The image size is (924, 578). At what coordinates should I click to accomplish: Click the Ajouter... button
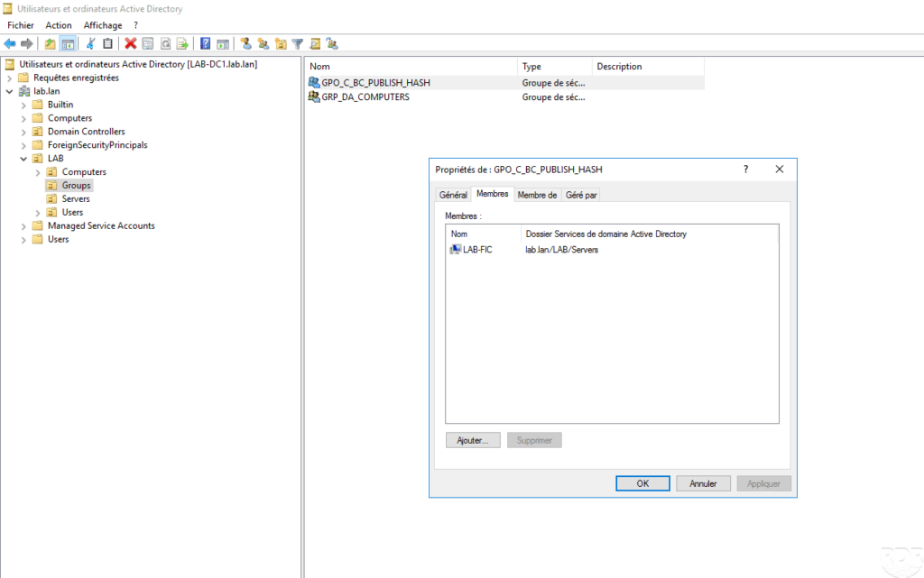(473, 441)
